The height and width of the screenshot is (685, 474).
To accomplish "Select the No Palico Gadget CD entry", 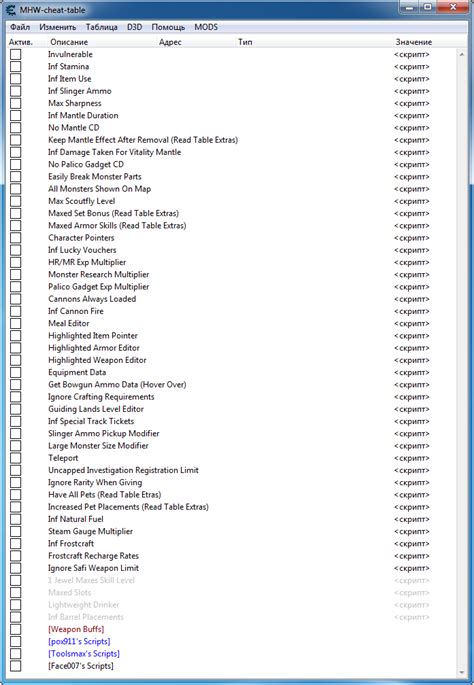I will (86, 164).
